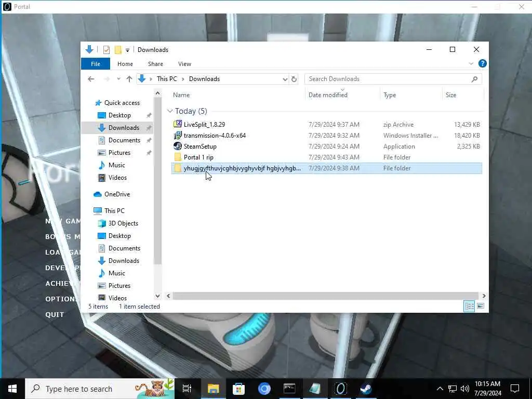532x399 pixels.
Task: Select OneDrive in the navigation pane
Action: [112, 194]
